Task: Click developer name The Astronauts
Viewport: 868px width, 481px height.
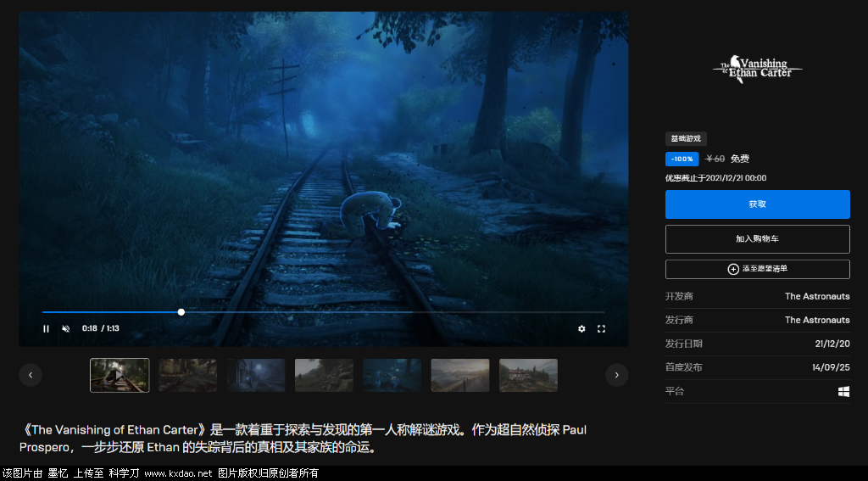Action: [x=817, y=296]
